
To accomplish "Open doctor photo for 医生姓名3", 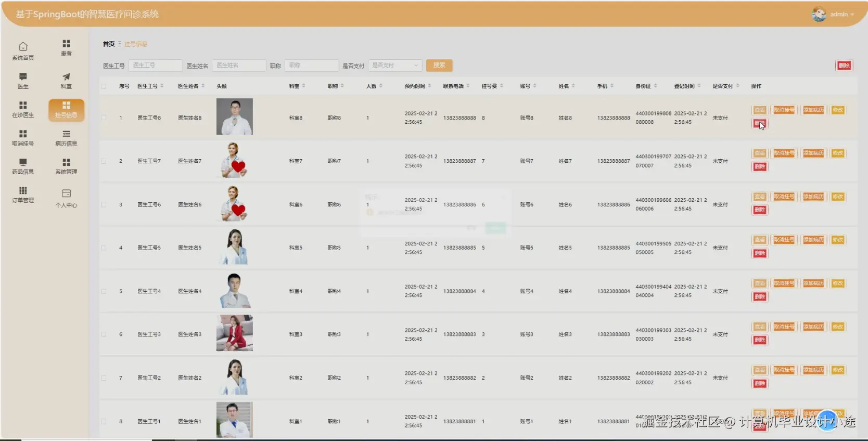I will click(235, 333).
